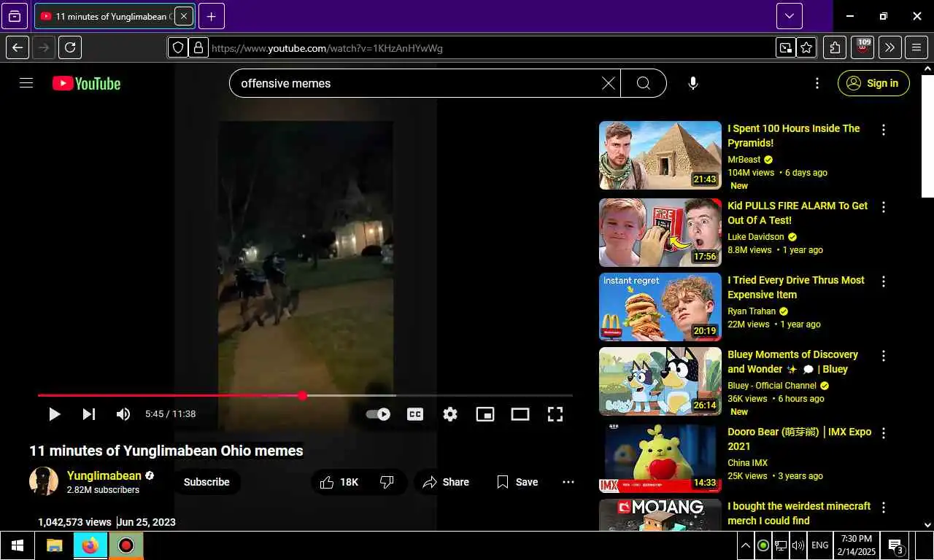Open player settings gear
The image size is (934, 560).
450,414
